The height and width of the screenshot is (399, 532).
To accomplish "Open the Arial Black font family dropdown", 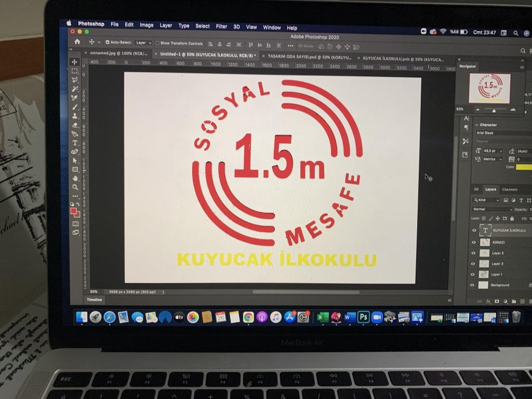I will pos(501,133).
